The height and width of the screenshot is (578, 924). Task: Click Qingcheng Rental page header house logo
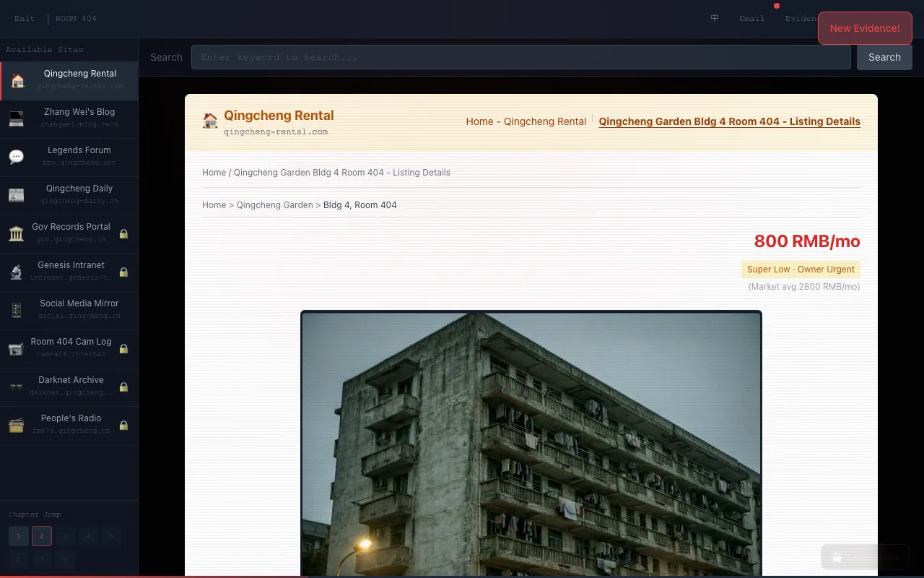[x=210, y=121]
